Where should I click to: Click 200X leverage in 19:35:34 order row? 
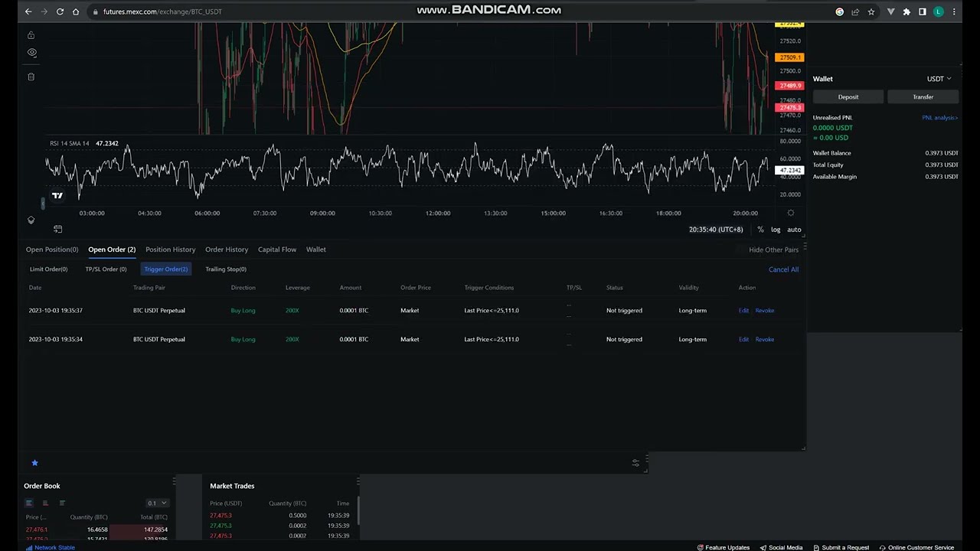(292, 339)
